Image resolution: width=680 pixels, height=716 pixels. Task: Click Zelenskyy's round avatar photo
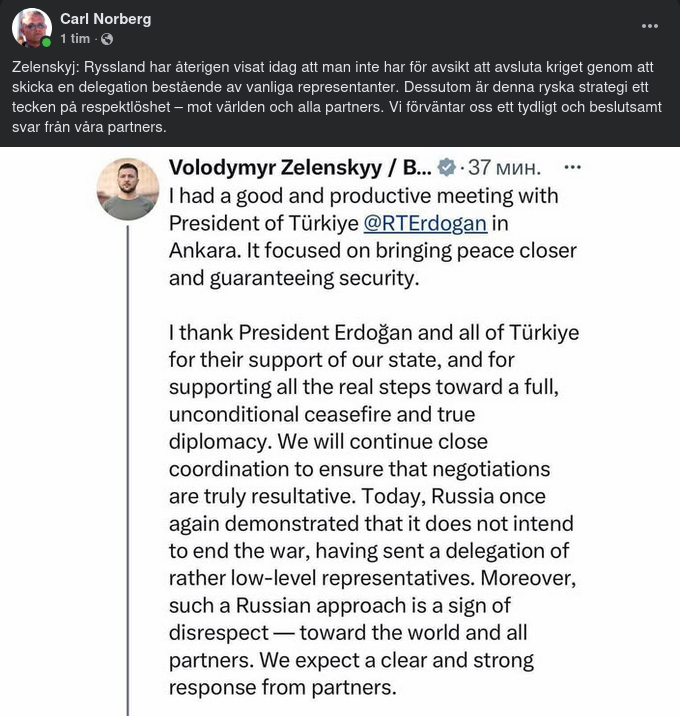[128, 189]
